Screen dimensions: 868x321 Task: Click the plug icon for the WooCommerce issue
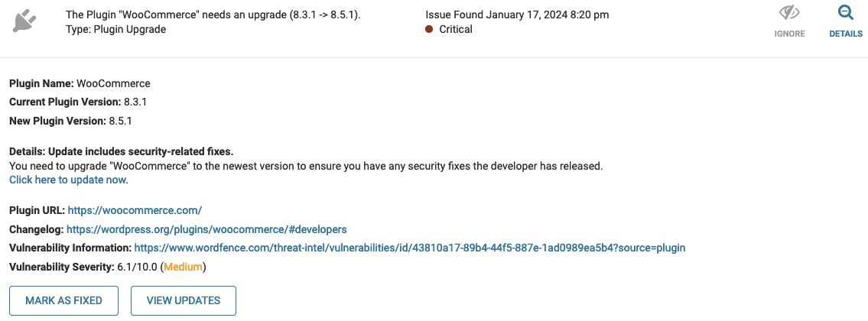[x=24, y=21]
